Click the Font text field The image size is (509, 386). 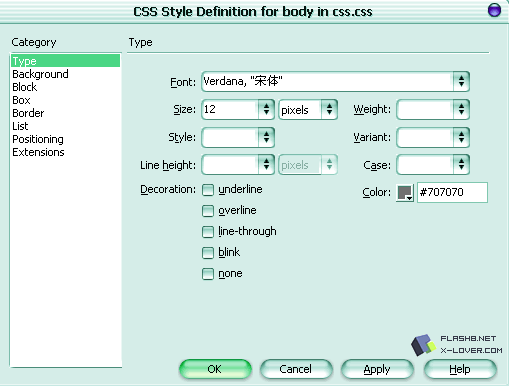point(327,81)
